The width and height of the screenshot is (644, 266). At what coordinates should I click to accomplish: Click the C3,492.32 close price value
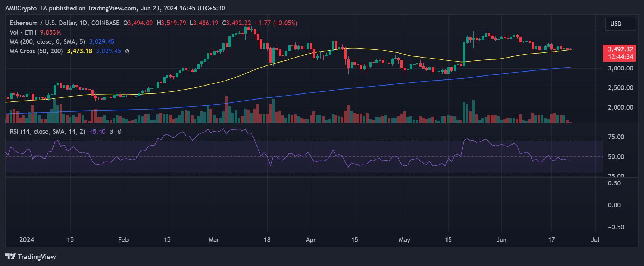point(236,23)
